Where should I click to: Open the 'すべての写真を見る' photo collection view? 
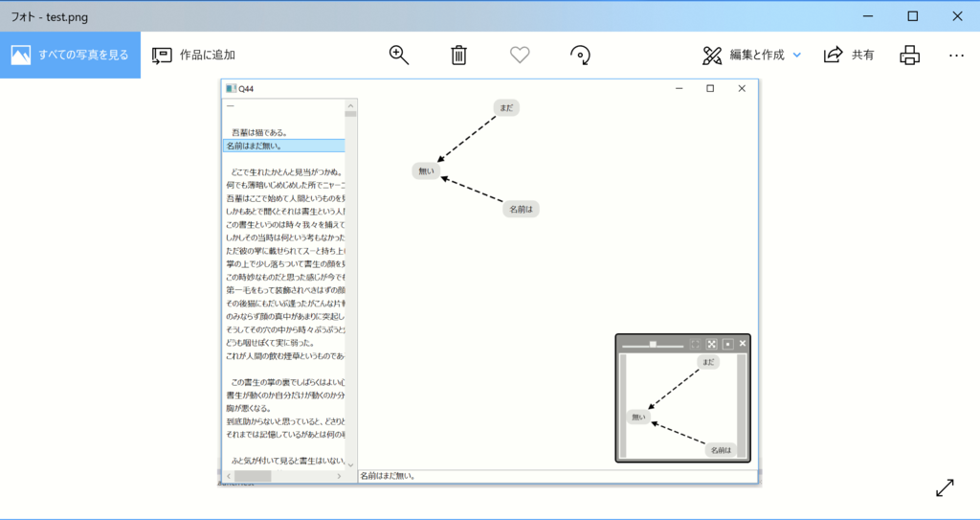click(70, 56)
